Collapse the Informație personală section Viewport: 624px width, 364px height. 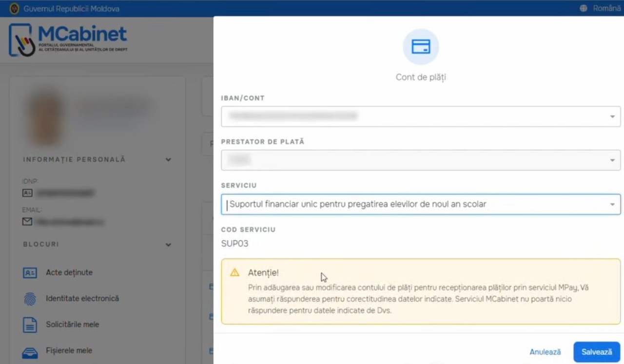coord(168,160)
